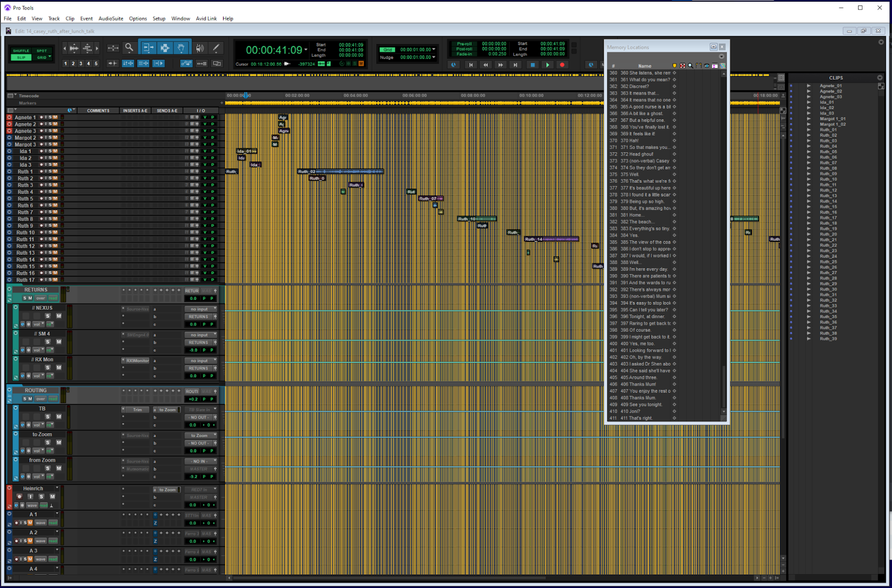Screen dimensions: 892x588
Task: Click the yellow marker filter icon in Memory Locations
Action: [x=675, y=66]
